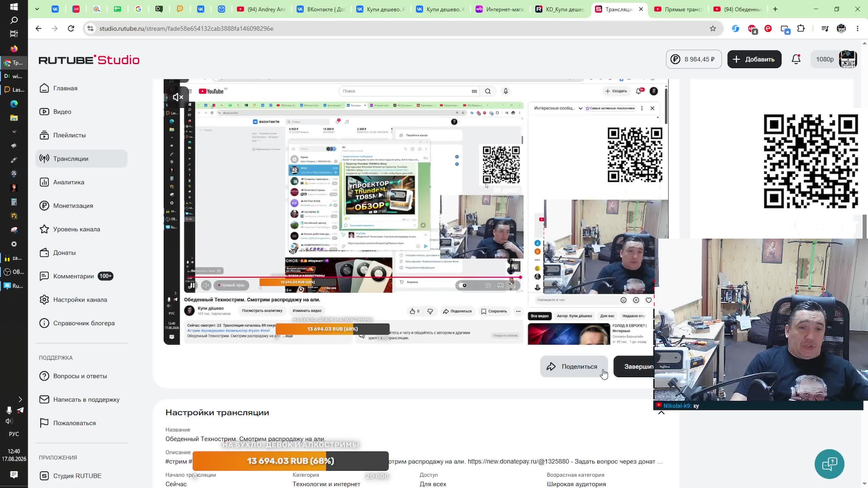Open Студия RUTUBE app link
The height and width of the screenshot is (488, 868).
click(81, 476)
